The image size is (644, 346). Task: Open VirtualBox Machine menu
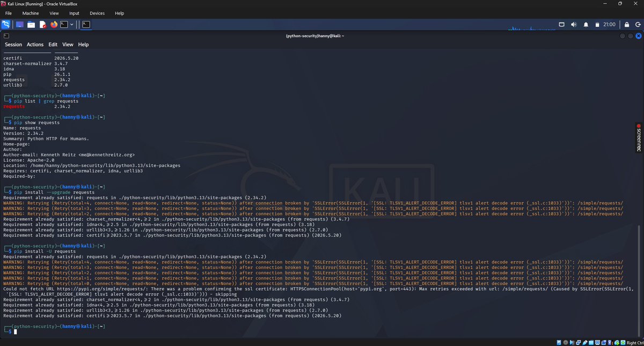tap(31, 13)
